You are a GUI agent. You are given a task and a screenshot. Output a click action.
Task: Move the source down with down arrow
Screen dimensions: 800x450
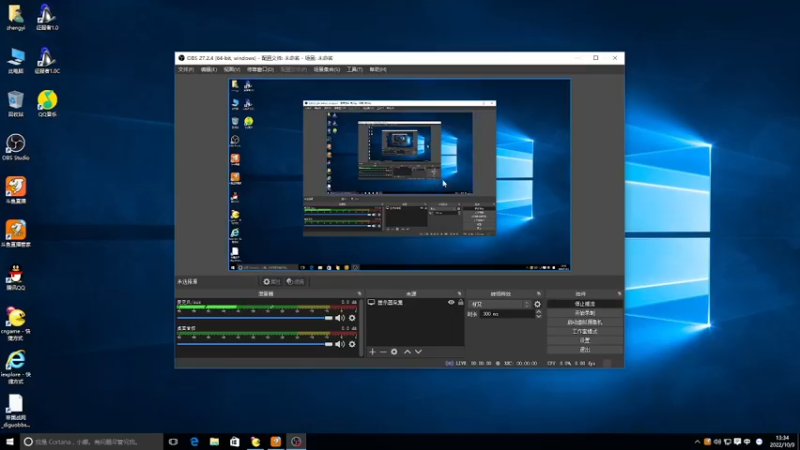[418, 352]
